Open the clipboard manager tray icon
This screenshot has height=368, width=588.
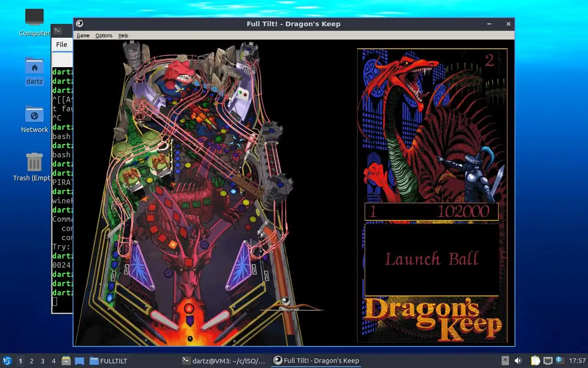(x=535, y=361)
